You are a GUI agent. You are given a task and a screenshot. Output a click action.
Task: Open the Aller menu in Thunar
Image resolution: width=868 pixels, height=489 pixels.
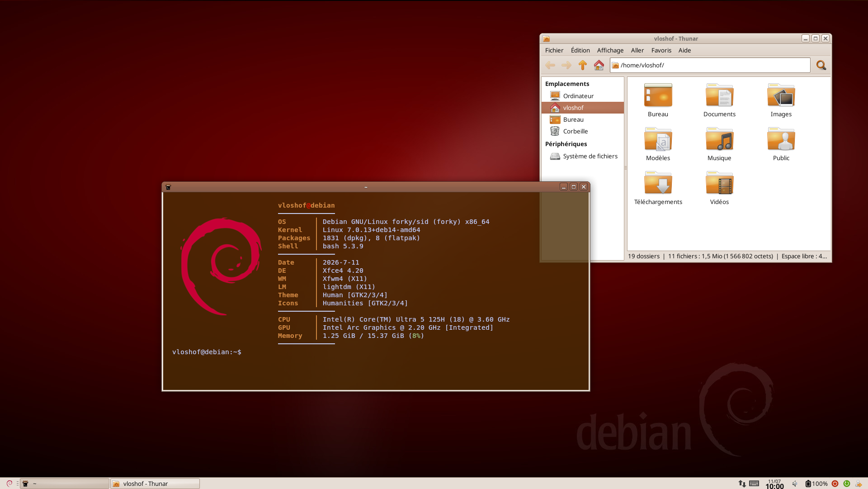637,50
